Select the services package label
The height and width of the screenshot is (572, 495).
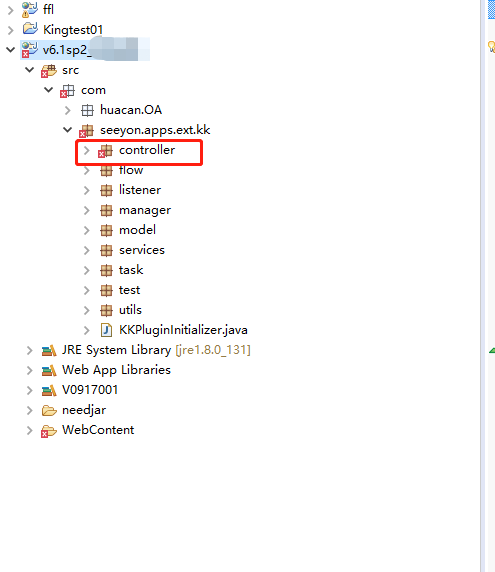142,250
